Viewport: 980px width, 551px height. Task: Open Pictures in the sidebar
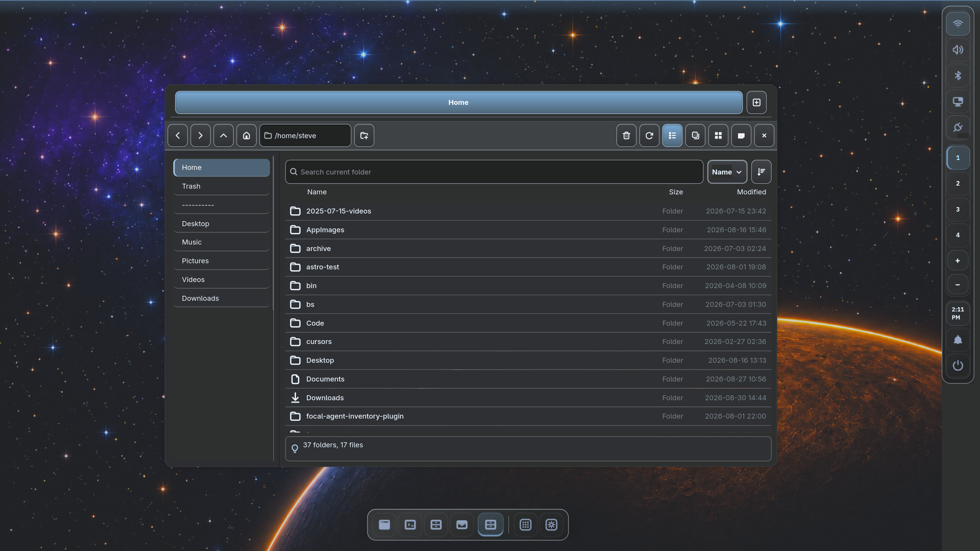[x=222, y=261]
